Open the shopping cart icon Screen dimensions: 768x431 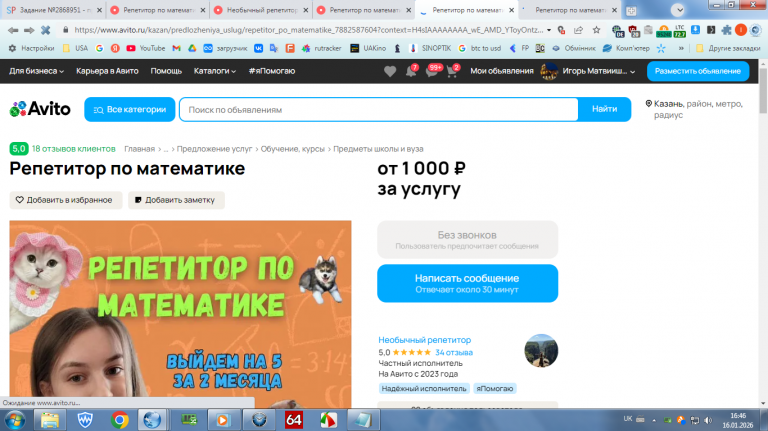(453, 71)
